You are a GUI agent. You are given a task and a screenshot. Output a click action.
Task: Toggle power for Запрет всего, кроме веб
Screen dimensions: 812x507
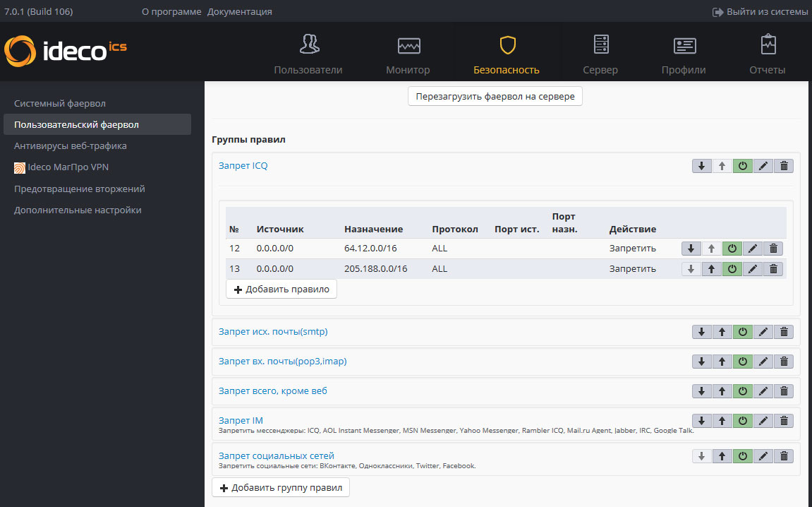(743, 391)
